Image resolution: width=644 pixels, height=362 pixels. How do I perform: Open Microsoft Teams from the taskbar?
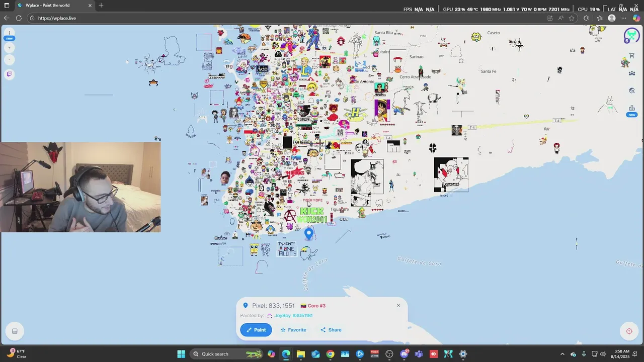point(419,354)
